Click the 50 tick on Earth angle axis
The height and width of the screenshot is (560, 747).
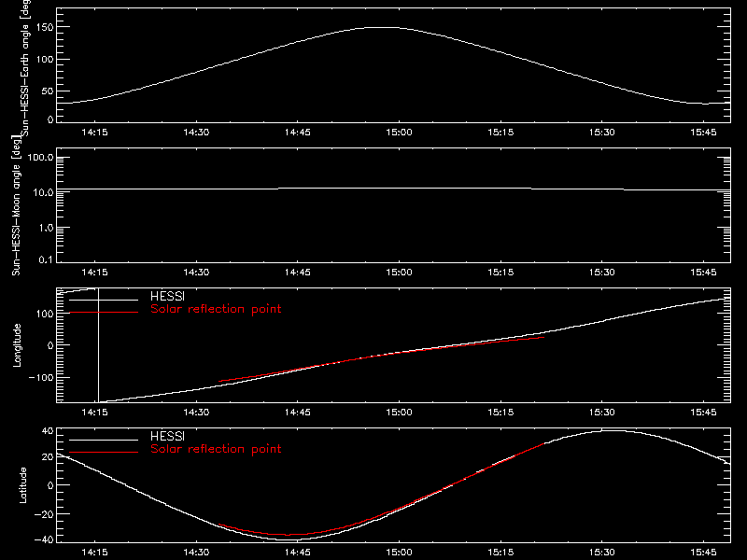[x=48, y=91]
